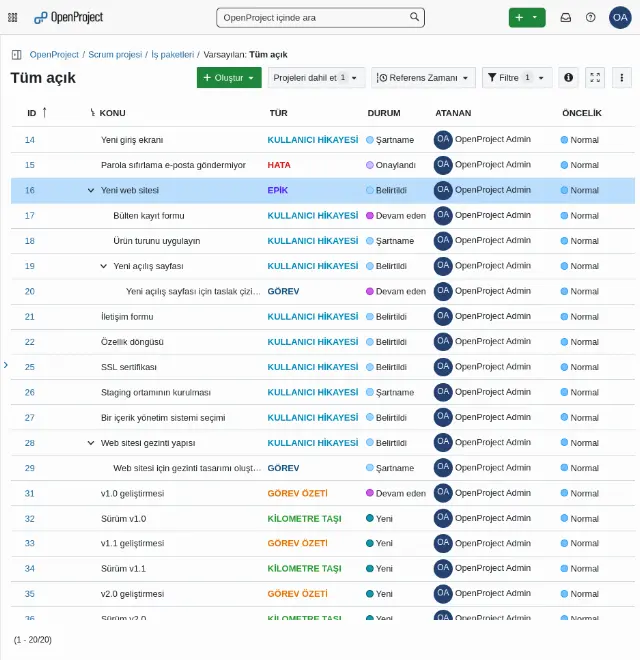Image resolution: width=640 pixels, height=660 pixels.
Task: Open the modules grid menu icon
Action: pos(13,18)
